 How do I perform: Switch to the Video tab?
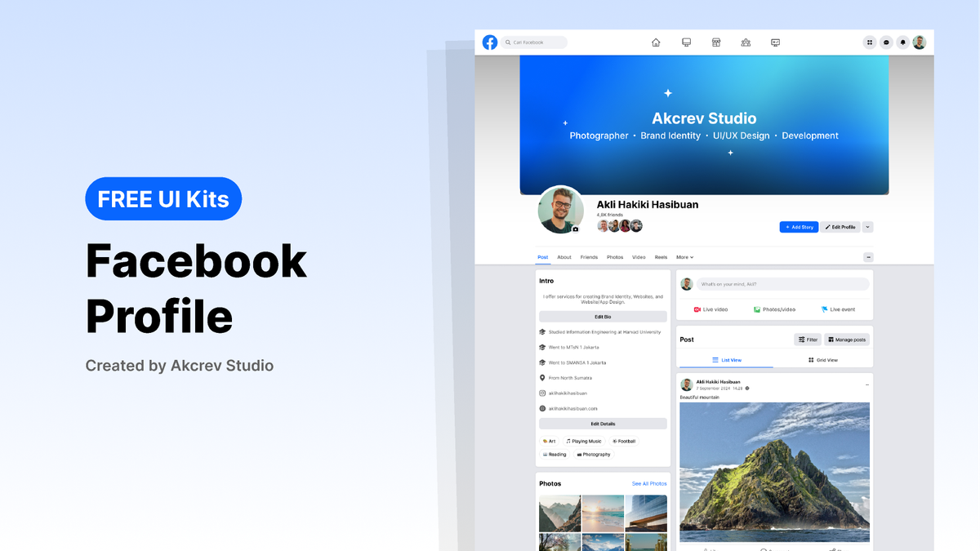(x=639, y=257)
